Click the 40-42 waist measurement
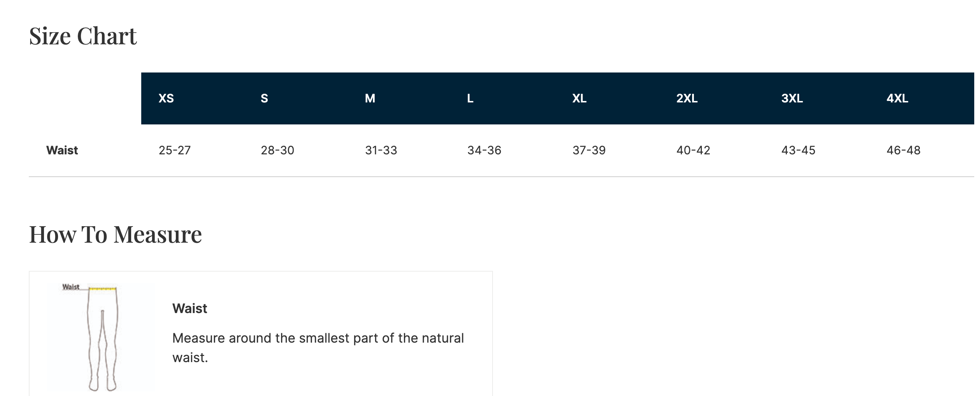The image size is (980, 396). point(693,150)
